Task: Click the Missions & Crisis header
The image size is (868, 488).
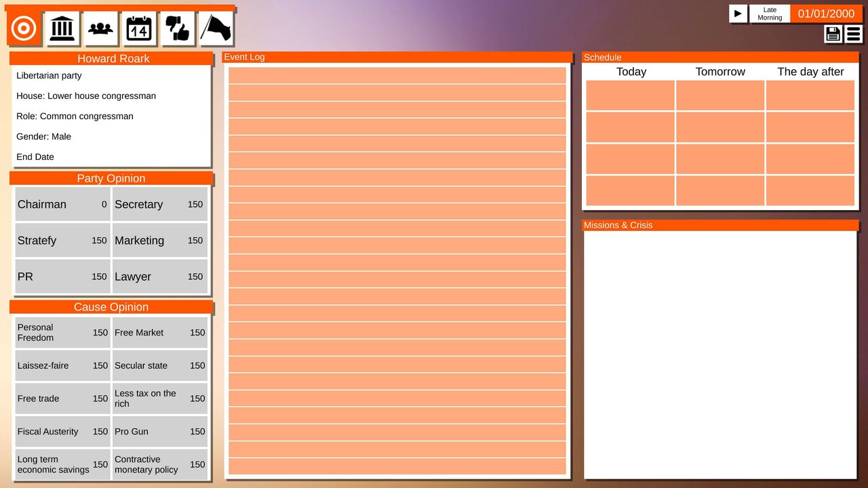Action: [x=720, y=225]
